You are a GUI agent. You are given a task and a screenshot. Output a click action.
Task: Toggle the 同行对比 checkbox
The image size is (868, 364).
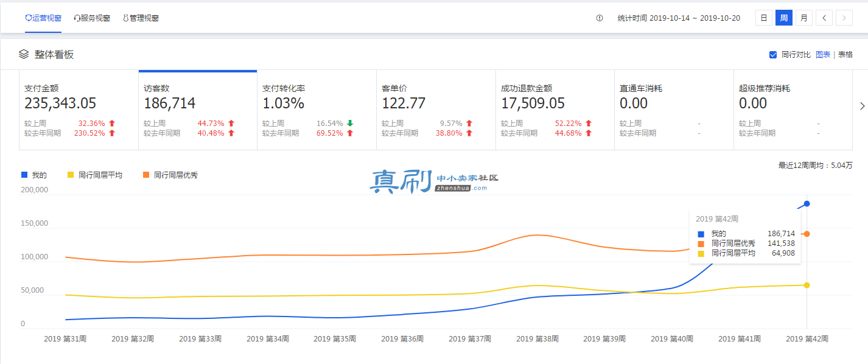point(773,55)
